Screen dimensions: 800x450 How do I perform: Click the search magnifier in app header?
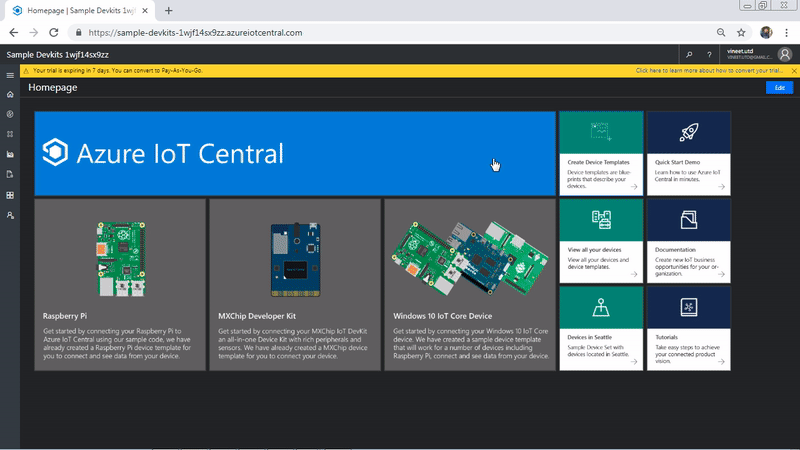[x=689, y=55]
